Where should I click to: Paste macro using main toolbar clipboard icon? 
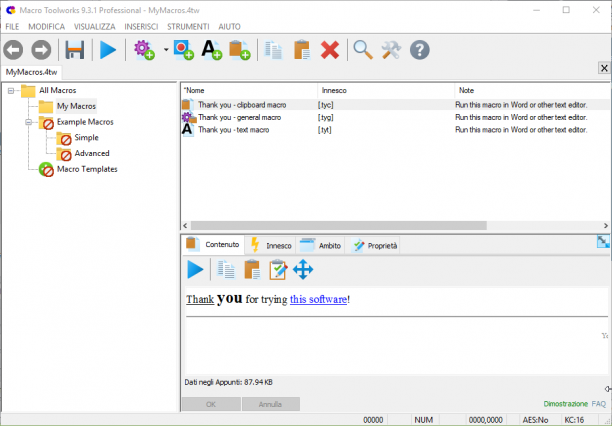302,50
